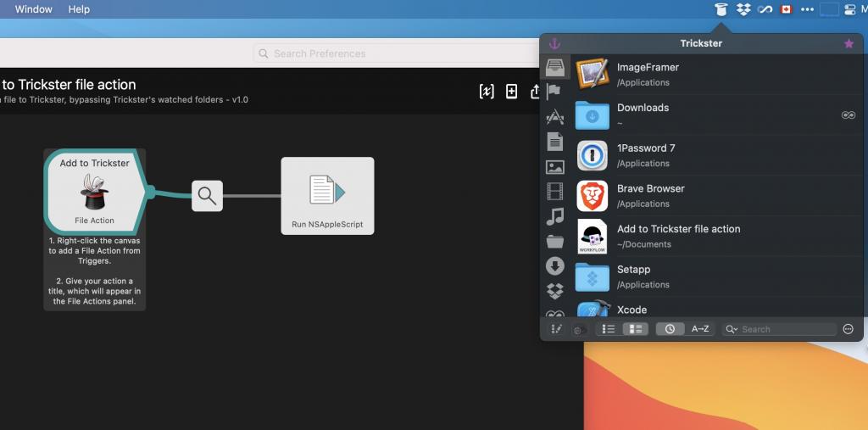868x430 pixels.
Task: Select the Run NSAppleScript workflow object
Action: [327, 196]
